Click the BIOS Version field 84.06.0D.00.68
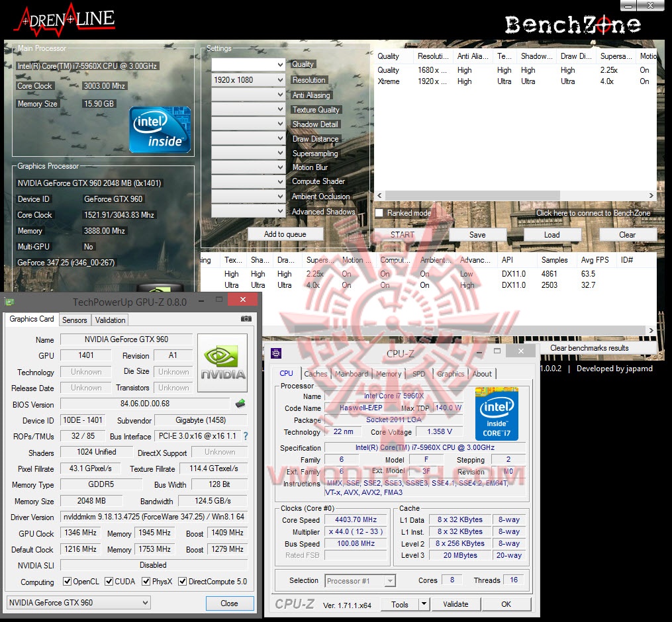The width and height of the screenshot is (672, 622). (145, 404)
